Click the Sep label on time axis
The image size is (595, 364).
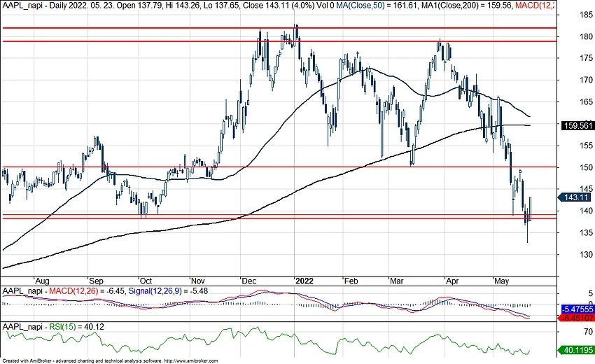(96, 281)
